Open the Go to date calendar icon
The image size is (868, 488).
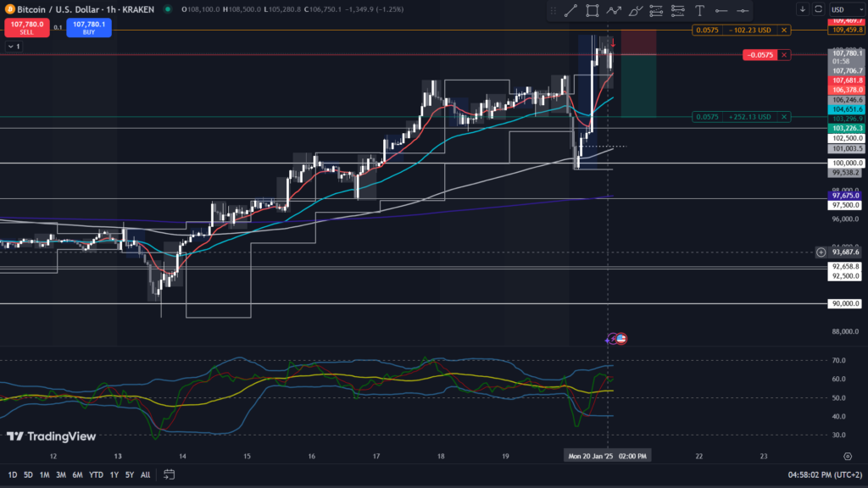[170, 474]
